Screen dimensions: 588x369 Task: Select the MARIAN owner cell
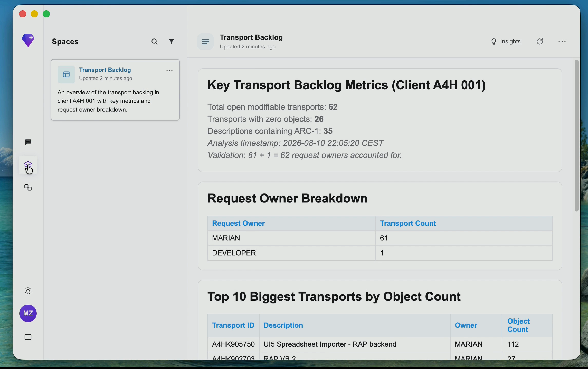(292, 238)
